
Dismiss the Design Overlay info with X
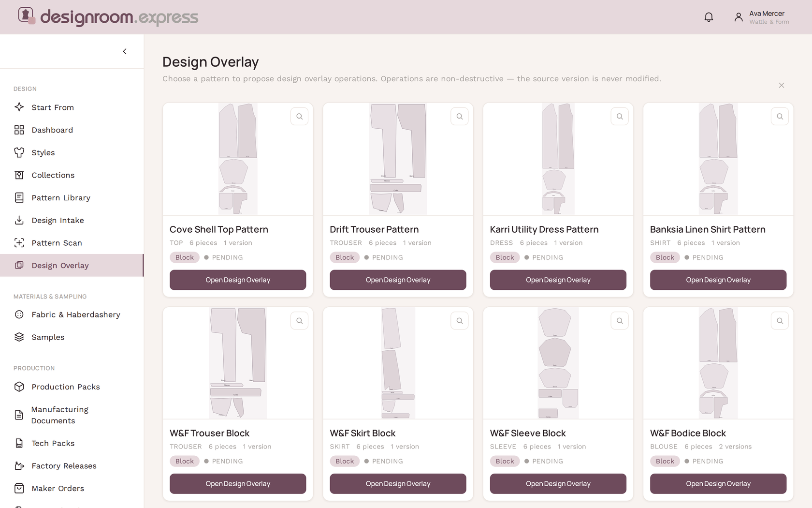[782, 85]
